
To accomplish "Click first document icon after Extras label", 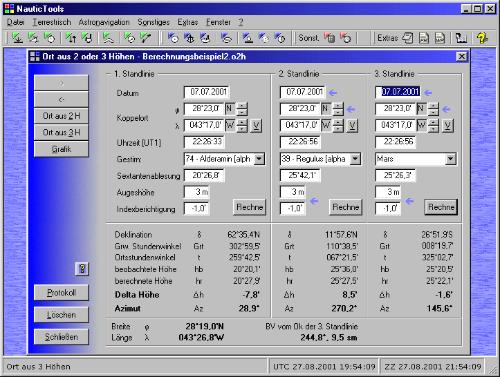I will 408,38.
